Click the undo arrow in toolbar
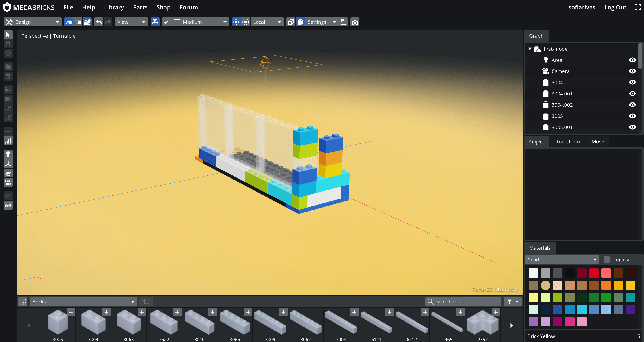The height and width of the screenshot is (342, 644). [x=99, y=22]
